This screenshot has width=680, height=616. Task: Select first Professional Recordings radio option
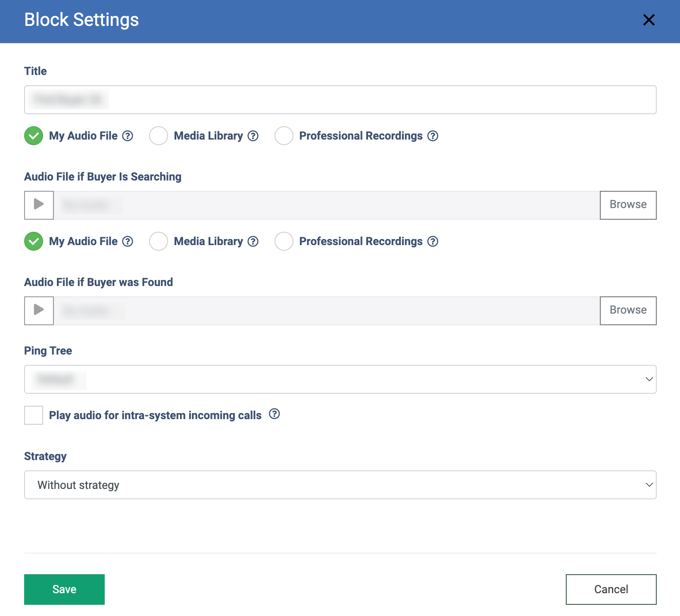click(284, 136)
